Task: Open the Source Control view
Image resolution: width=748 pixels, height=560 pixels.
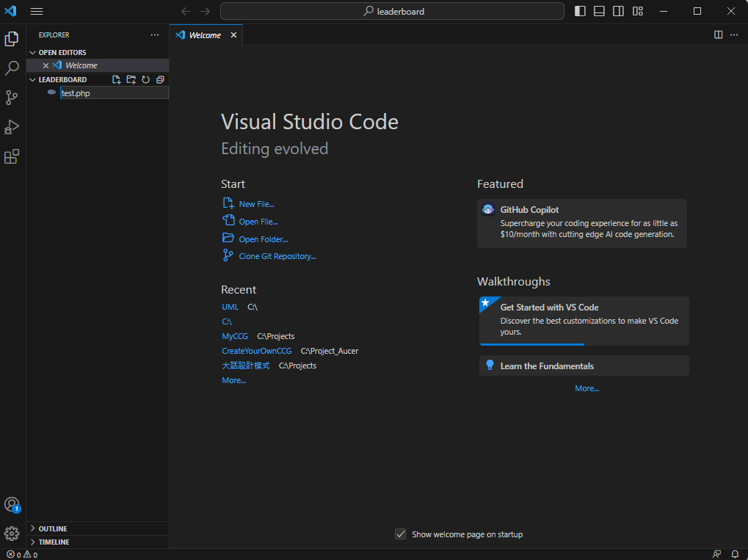Action: click(12, 98)
